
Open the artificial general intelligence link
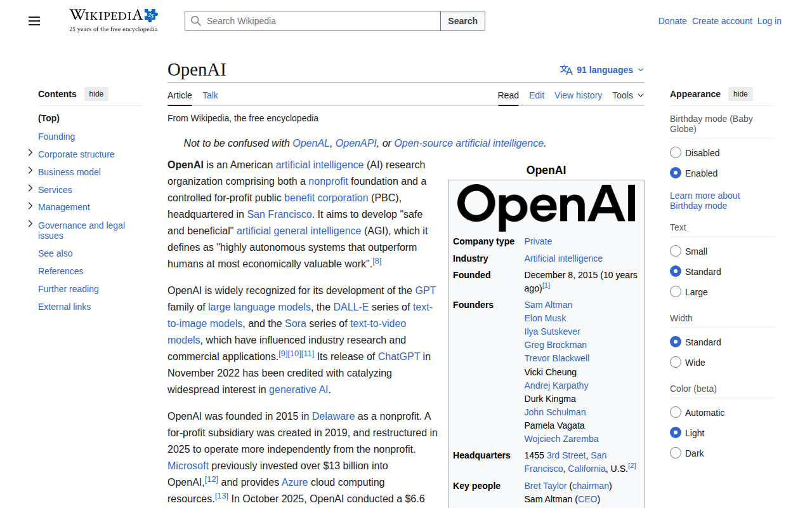pyautogui.click(x=299, y=231)
